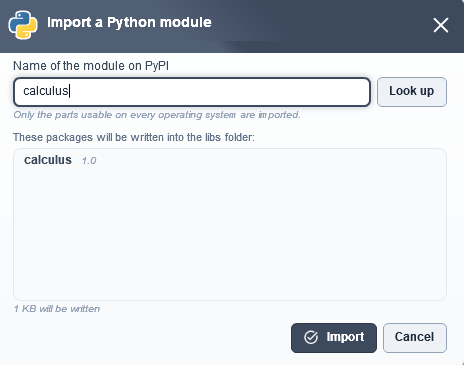
Task: Click the 'Import a Python module' title text
Action: coord(129,22)
